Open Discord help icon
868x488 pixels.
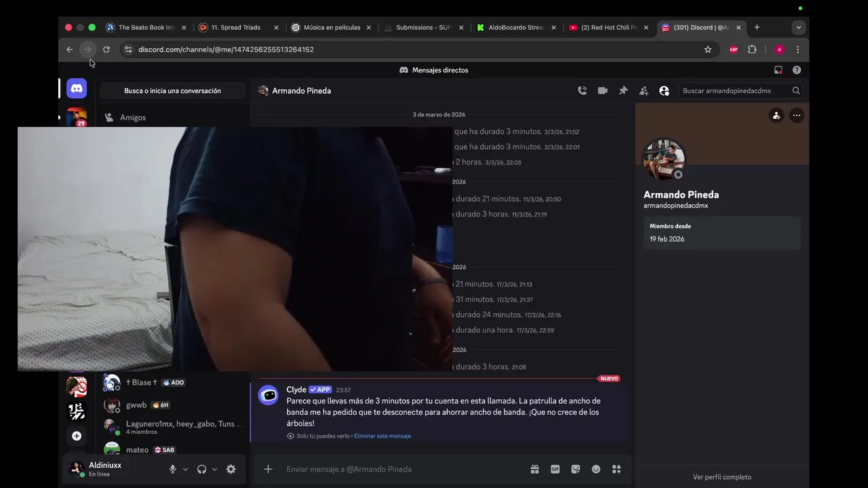(x=797, y=70)
